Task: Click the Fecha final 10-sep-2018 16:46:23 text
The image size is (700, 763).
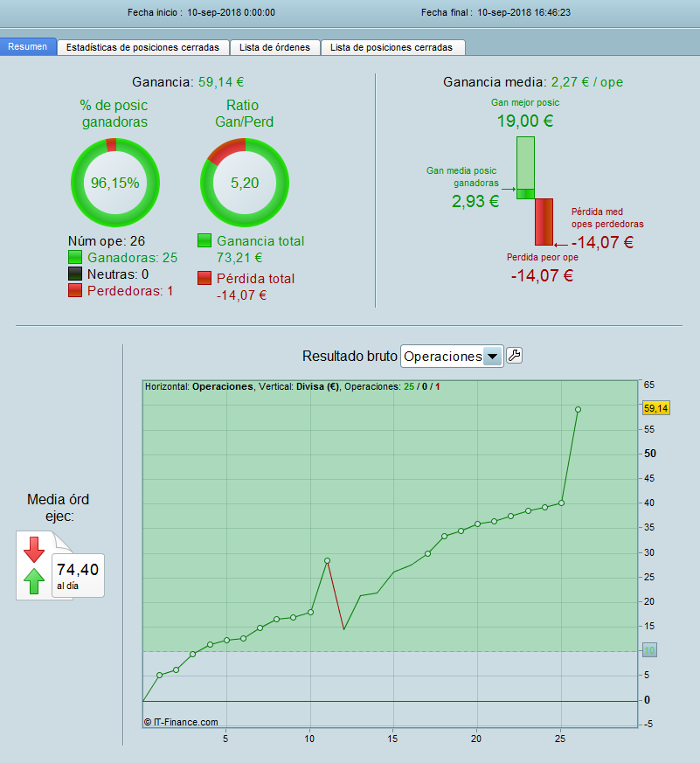Action: click(x=496, y=12)
